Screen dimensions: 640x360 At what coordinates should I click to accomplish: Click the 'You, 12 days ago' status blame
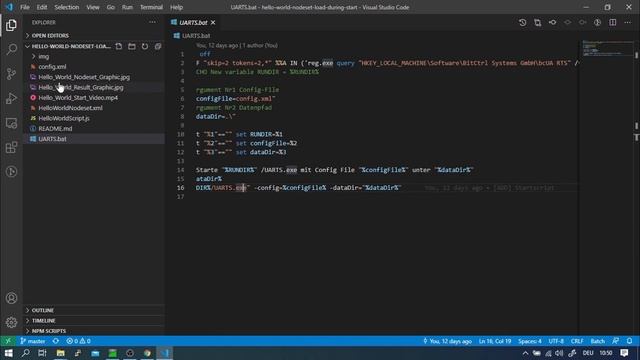pos(447,341)
